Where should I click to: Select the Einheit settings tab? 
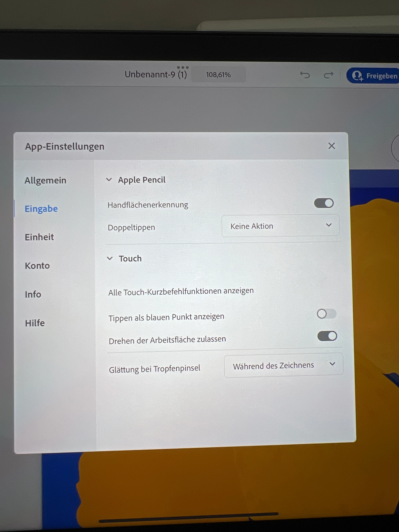pyautogui.click(x=39, y=237)
